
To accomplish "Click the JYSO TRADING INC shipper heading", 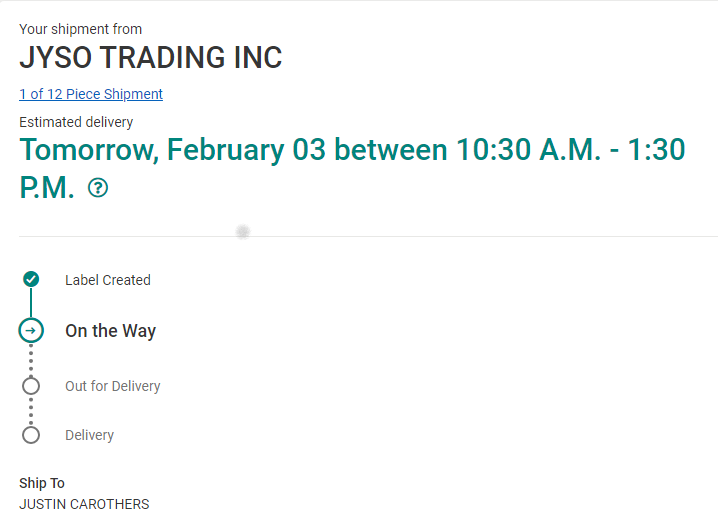I will coord(151,58).
